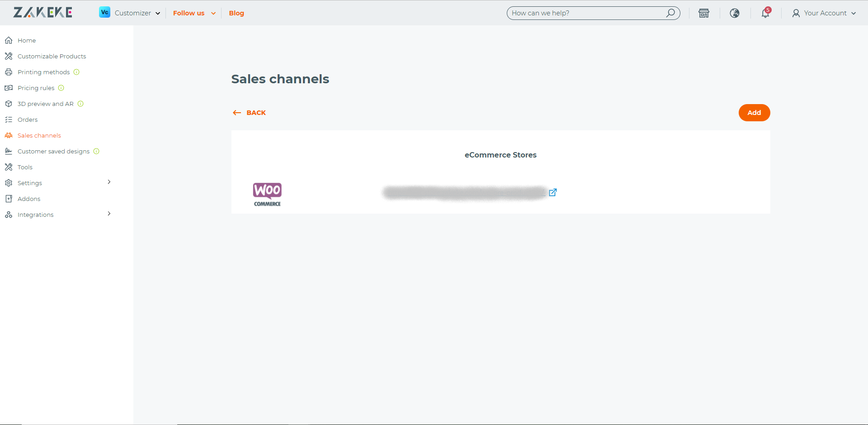Click info icon beside 3D preview and AR

pos(80,104)
